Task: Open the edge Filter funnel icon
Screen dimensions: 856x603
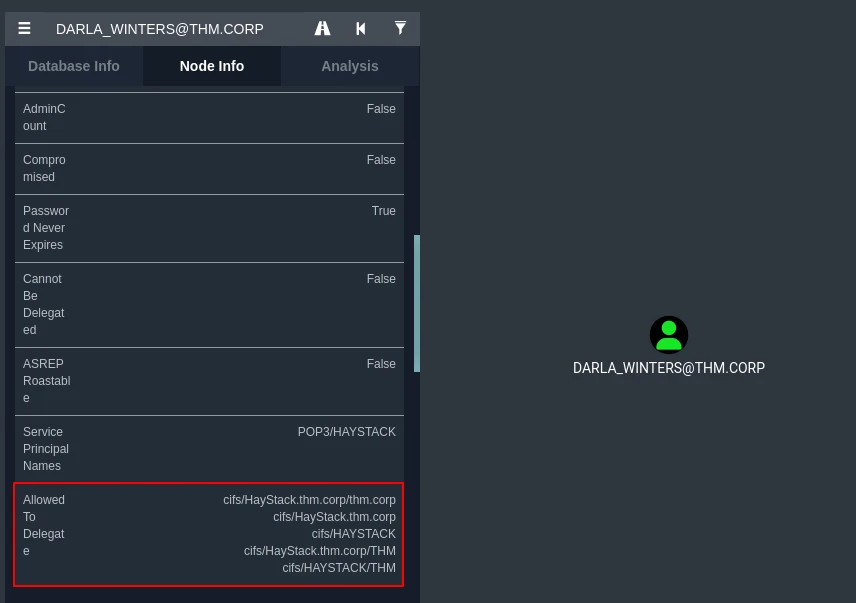Action: [x=400, y=29]
